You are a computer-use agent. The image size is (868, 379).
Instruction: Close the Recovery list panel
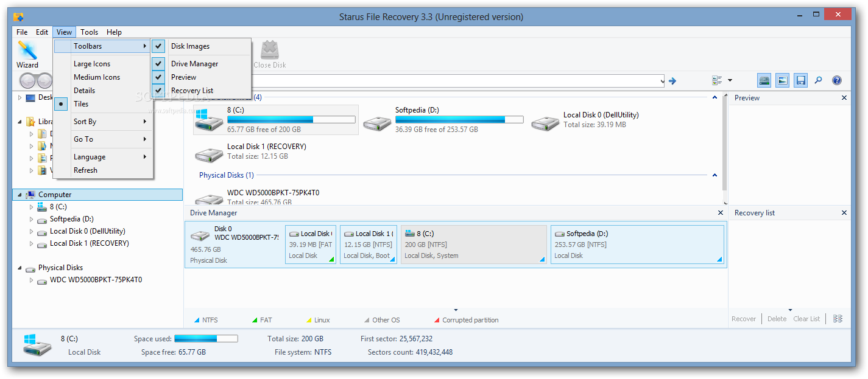pos(844,213)
